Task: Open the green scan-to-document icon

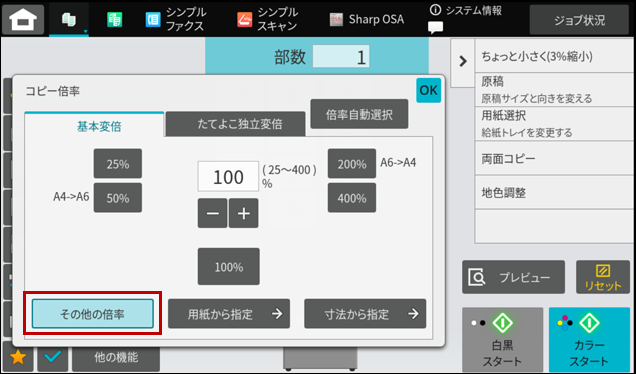Action: (115, 19)
